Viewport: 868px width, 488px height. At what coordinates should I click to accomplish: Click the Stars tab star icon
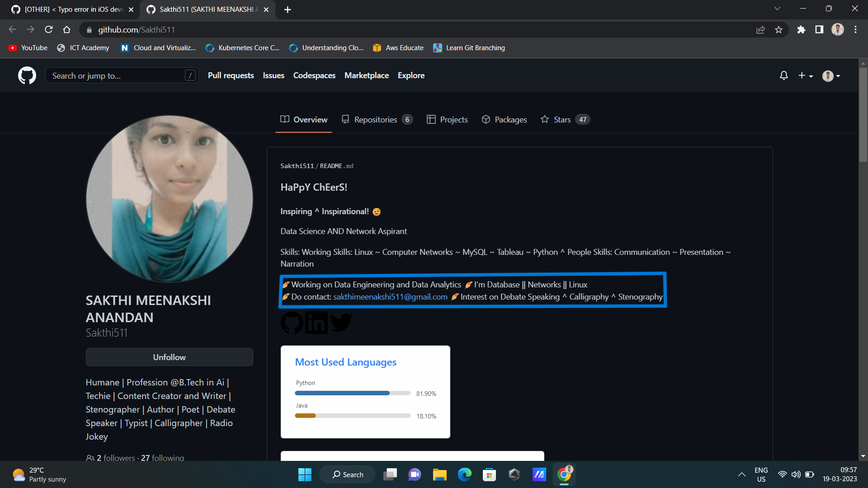click(x=545, y=119)
